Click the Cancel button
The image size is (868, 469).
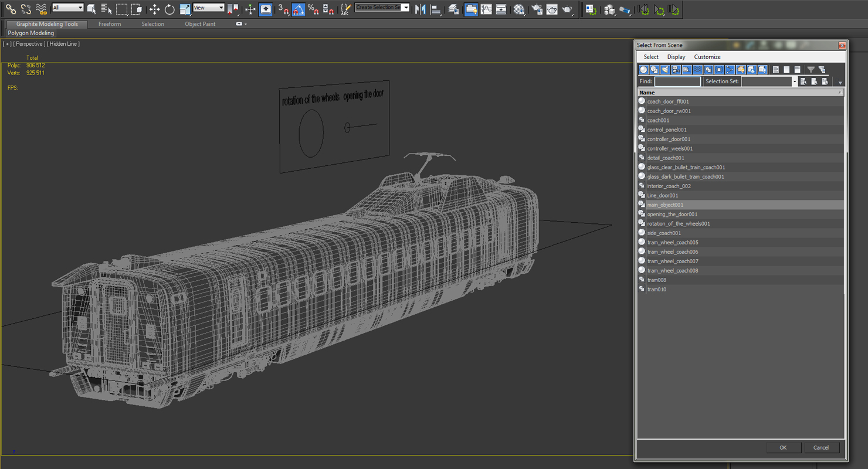tap(821, 447)
